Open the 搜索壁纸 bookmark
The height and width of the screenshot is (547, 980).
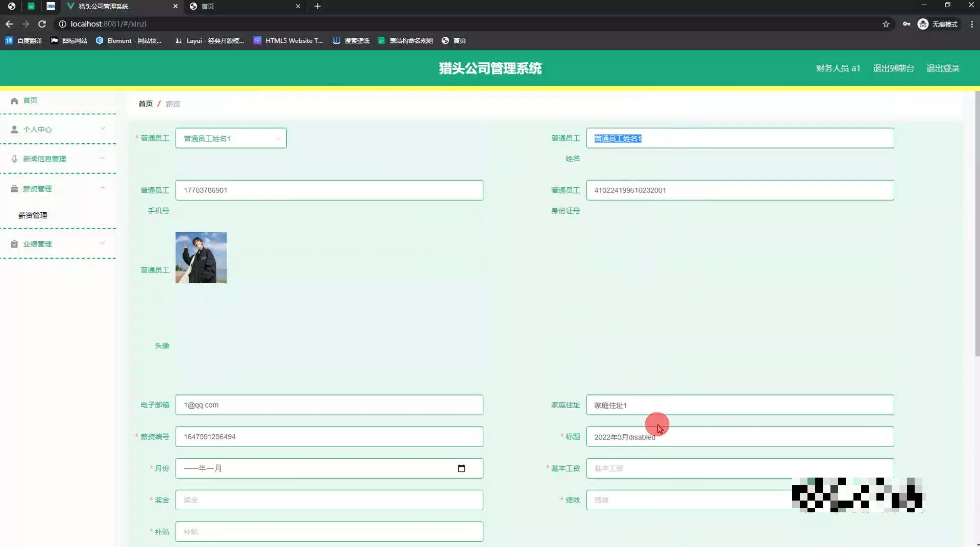tap(351, 40)
